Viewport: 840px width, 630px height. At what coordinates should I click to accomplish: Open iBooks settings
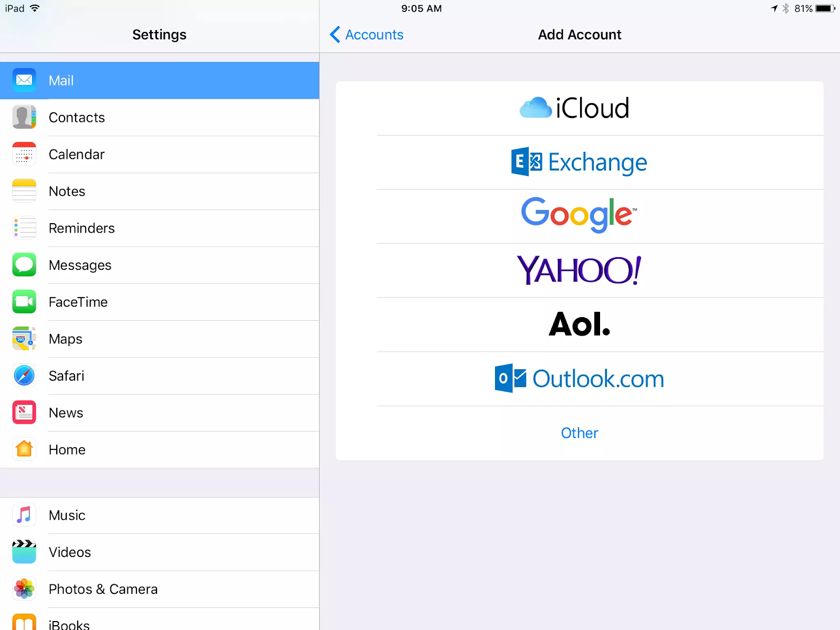click(x=160, y=619)
